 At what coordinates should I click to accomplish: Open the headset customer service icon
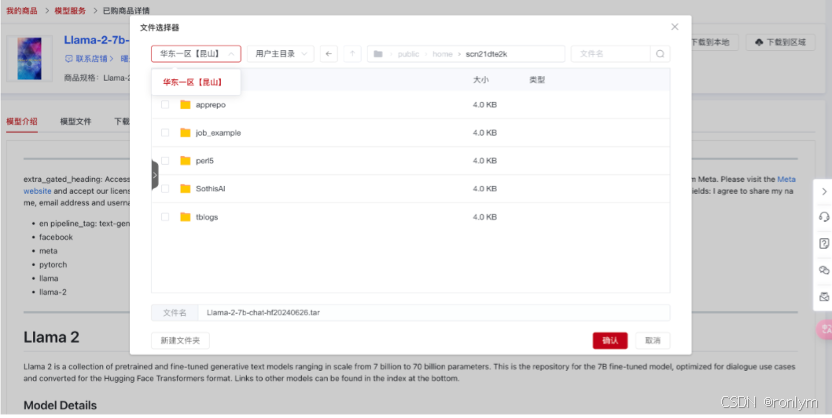[x=824, y=217]
